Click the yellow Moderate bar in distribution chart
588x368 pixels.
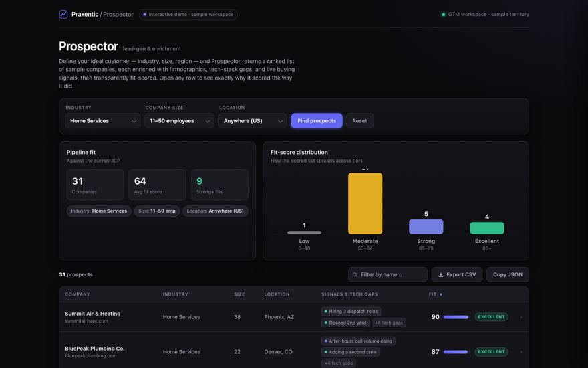365,203
